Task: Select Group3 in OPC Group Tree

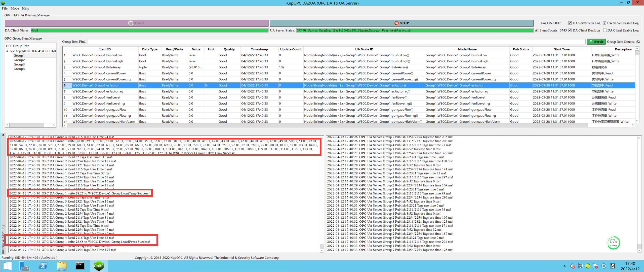Action: pyautogui.click(x=19, y=64)
